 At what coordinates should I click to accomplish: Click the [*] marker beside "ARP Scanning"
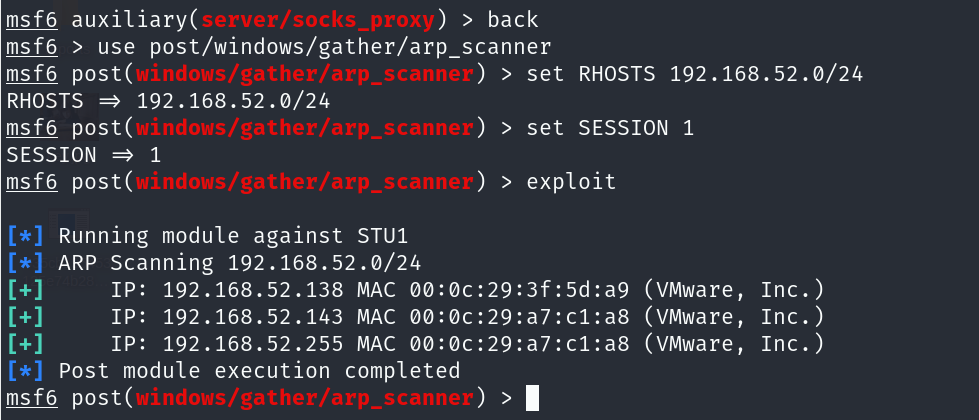pos(24,263)
